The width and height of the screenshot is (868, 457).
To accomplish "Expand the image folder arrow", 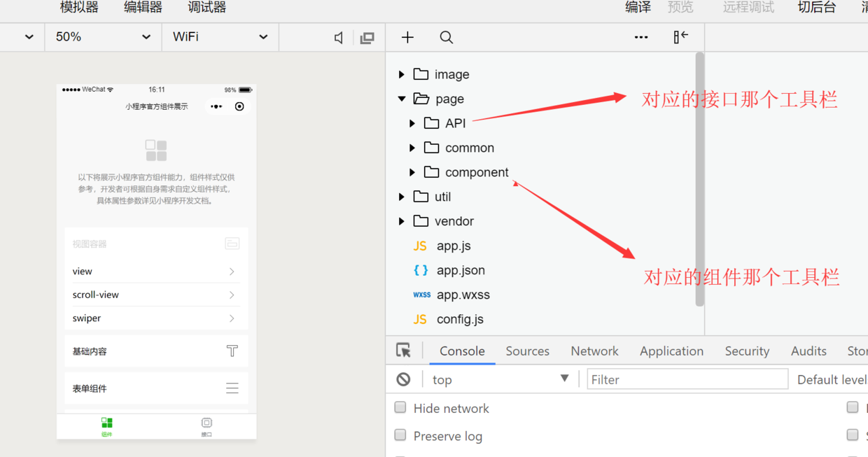I will click(x=401, y=74).
